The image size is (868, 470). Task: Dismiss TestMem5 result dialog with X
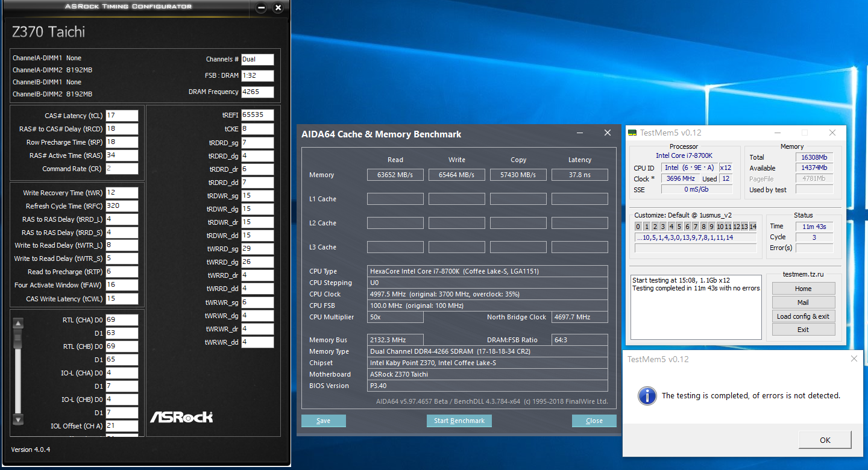pyautogui.click(x=854, y=359)
